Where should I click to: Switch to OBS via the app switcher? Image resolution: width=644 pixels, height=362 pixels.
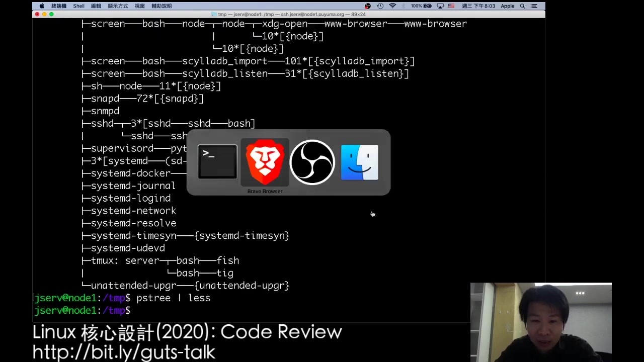point(312,162)
